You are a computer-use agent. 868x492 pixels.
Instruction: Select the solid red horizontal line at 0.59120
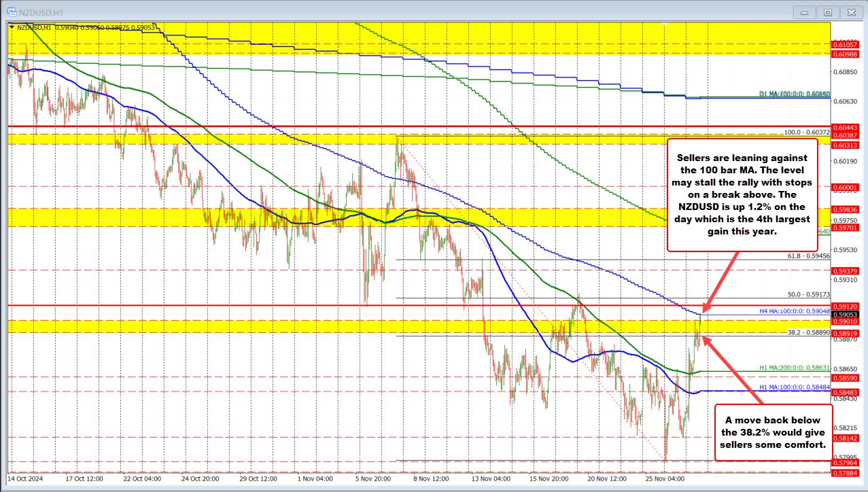418,305
